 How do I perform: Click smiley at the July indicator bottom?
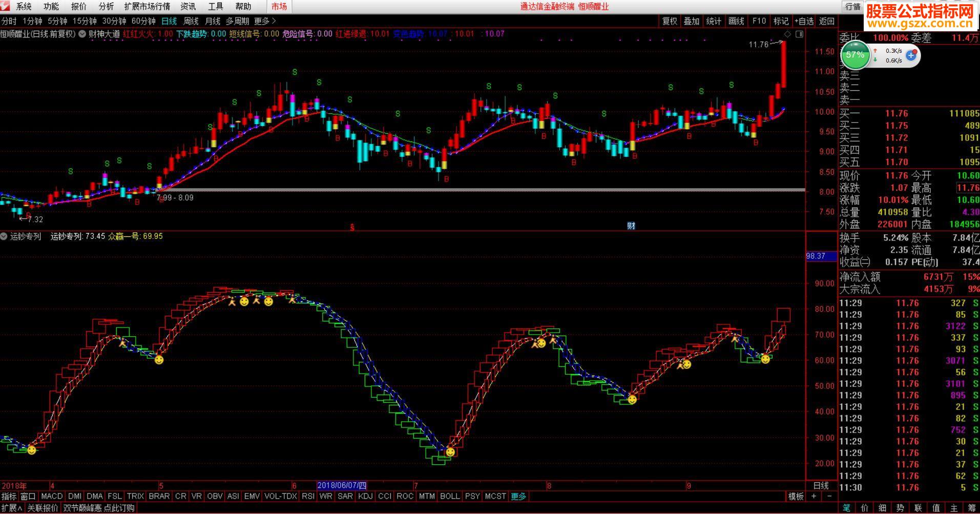tap(450, 451)
